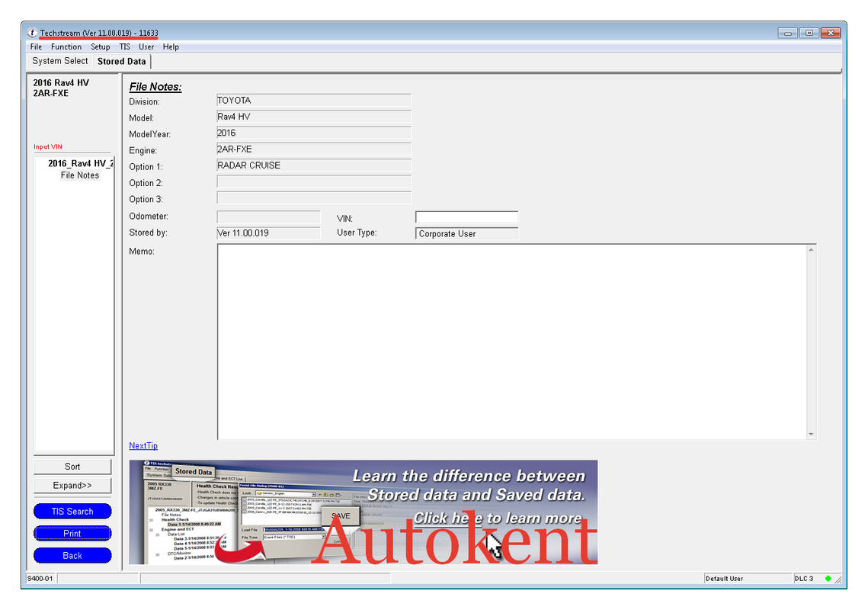Viewport: 868px width, 610px height.
Task: Click the ModelYear field showing 2016
Action: point(314,133)
